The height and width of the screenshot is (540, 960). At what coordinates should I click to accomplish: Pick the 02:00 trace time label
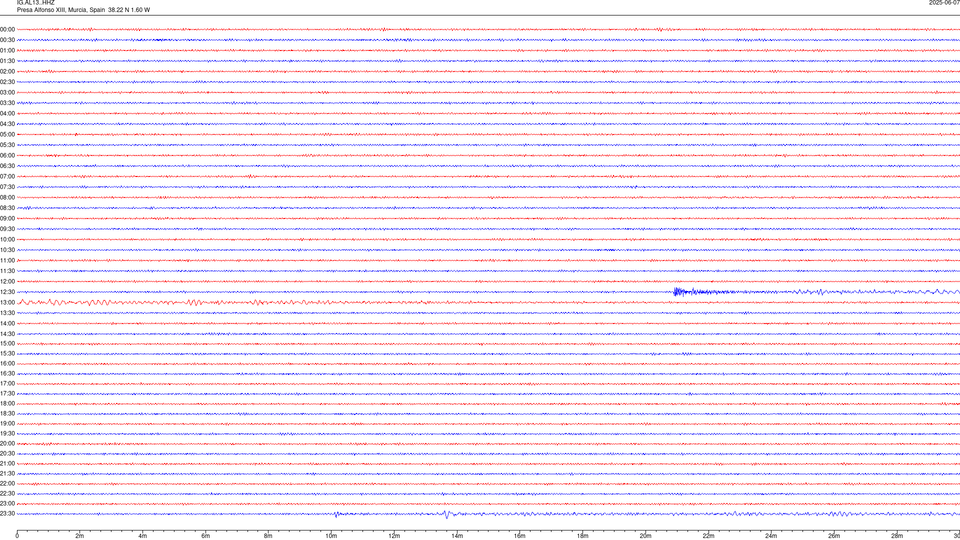pyautogui.click(x=7, y=72)
